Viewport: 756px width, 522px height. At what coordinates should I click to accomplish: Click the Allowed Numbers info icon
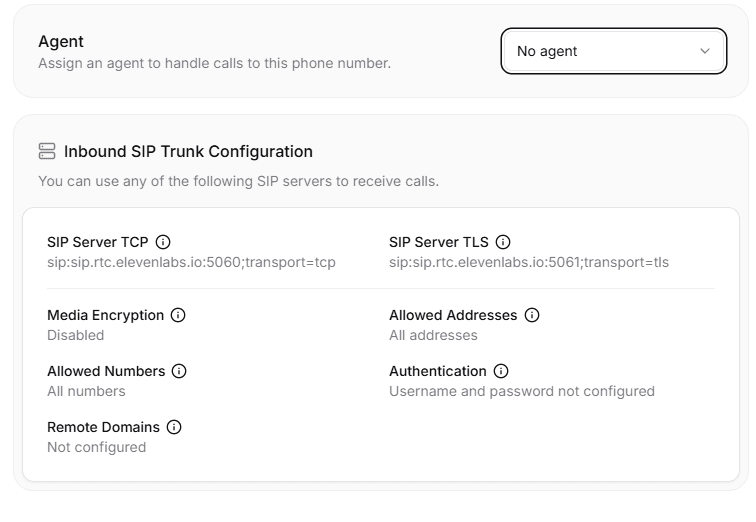pyautogui.click(x=180, y=371)
